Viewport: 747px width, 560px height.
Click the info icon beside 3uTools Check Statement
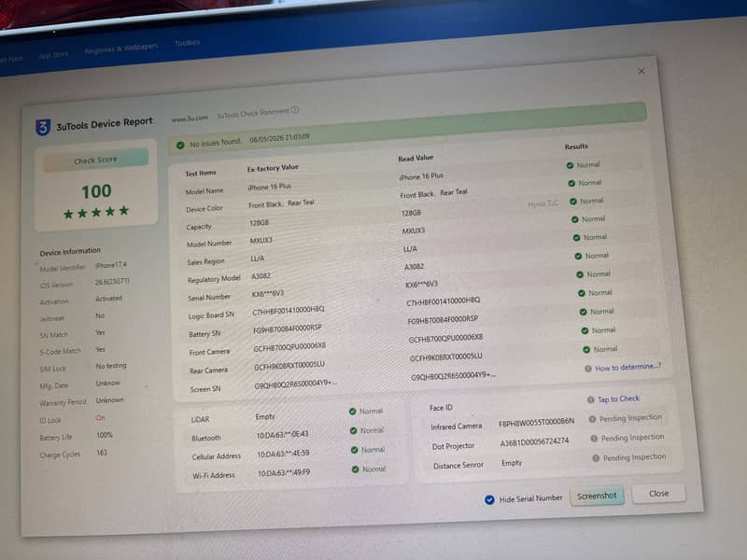pyautogui.click(x=295, y=109)
